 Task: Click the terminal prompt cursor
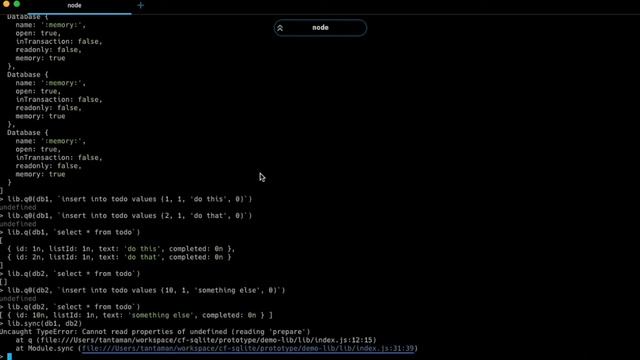(x=9, y=357)
